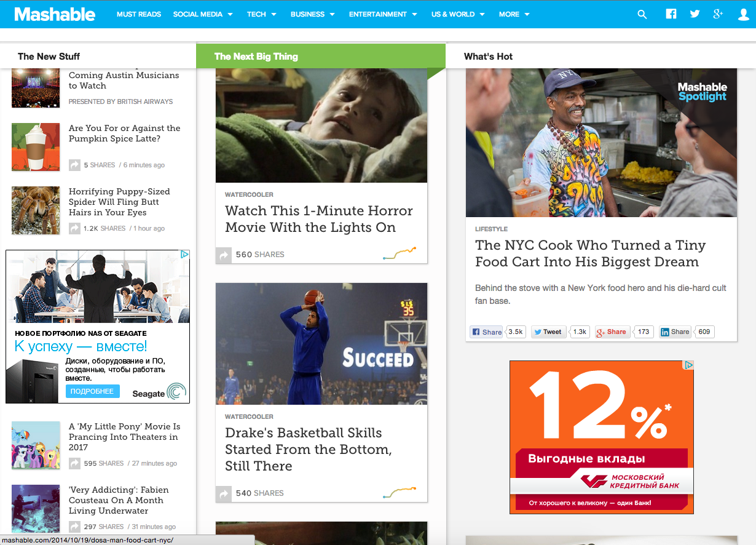
Task: Click boy in bed horror image
Action: [x=321, y=125]
